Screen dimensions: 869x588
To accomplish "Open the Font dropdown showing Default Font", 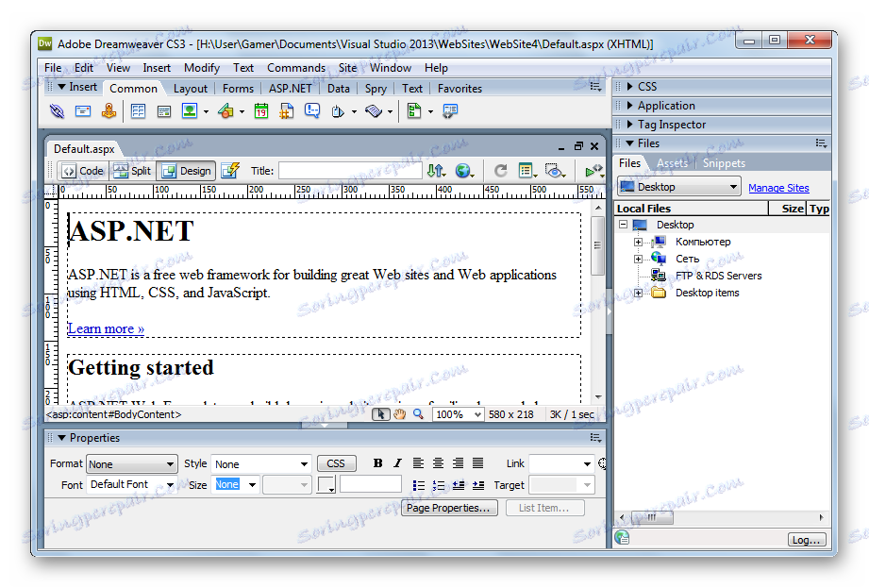I will coord(131,485).
